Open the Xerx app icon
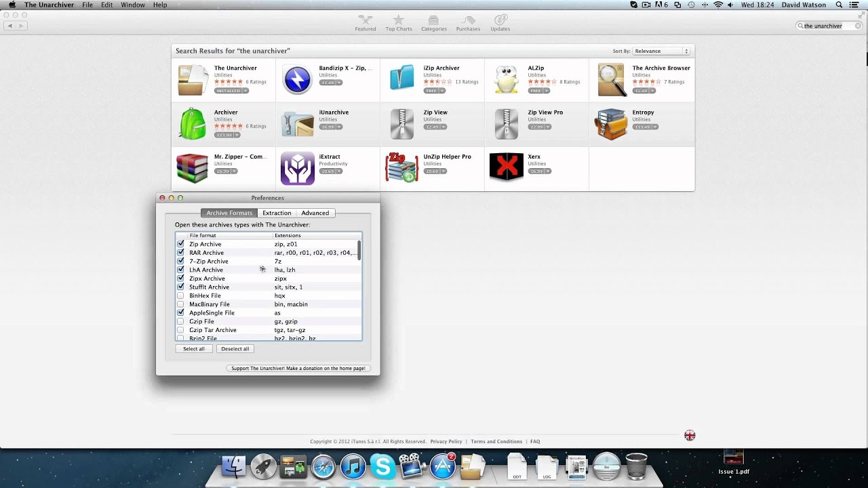 [x=507, y=167]
